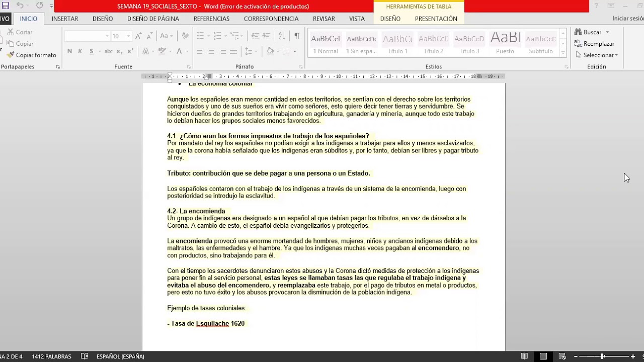Open the CORRESPONDENCIA tab

[271, 19]
